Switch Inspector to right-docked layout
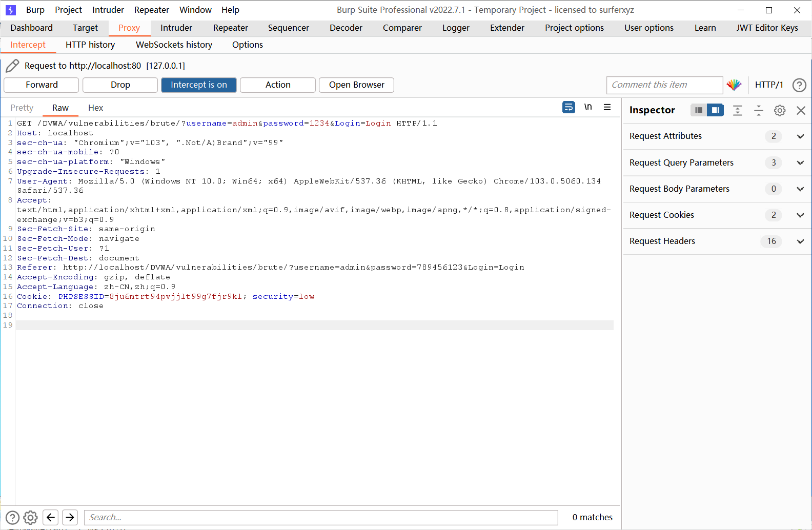812x530 pixels. [715, 110]
